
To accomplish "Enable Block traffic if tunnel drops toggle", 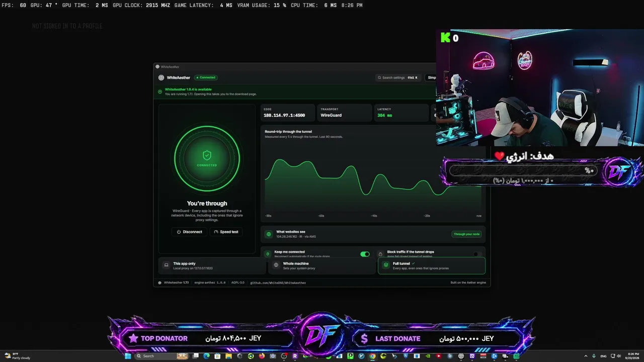I will click(477, 254).
